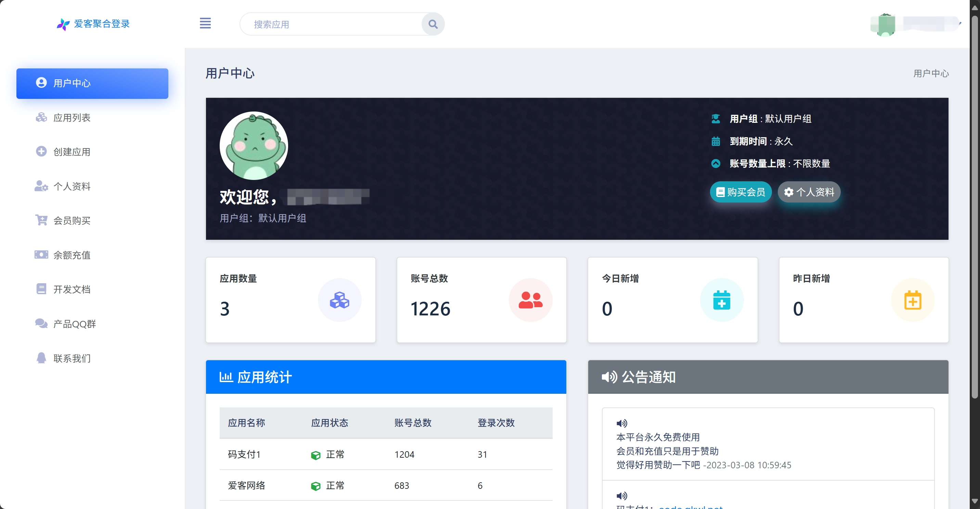Click the users icon in 账号总数 card
The image size is (980, 509).
tap(530, 300)
